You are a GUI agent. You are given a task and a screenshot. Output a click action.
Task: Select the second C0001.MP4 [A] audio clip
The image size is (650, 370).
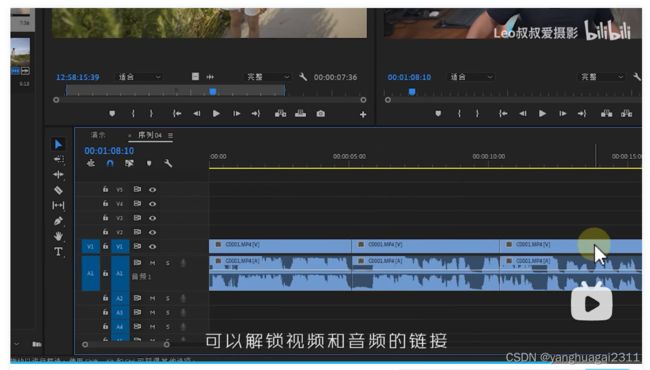click(x=426, y=273)
